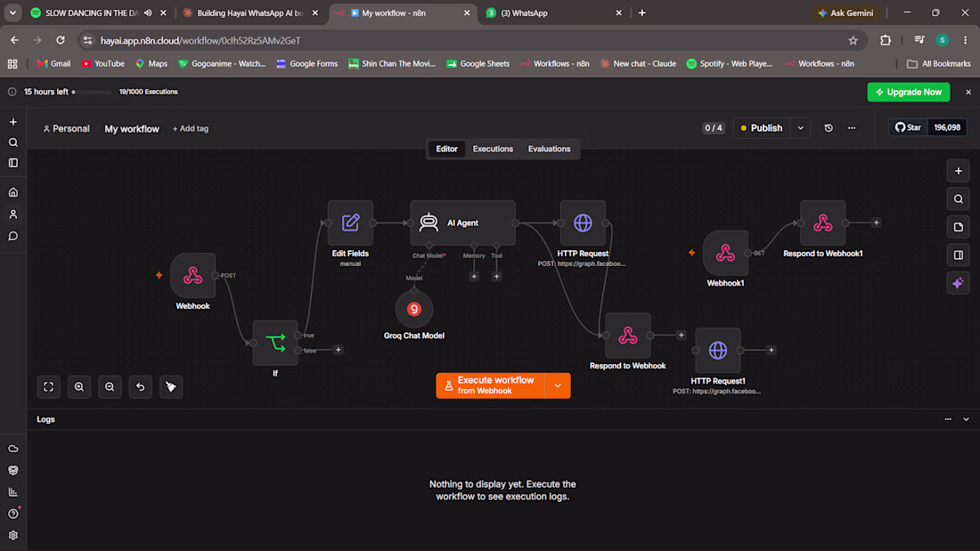Open the Personal project breadcrumb
980x551 pixels.
(x=66, y=129)
